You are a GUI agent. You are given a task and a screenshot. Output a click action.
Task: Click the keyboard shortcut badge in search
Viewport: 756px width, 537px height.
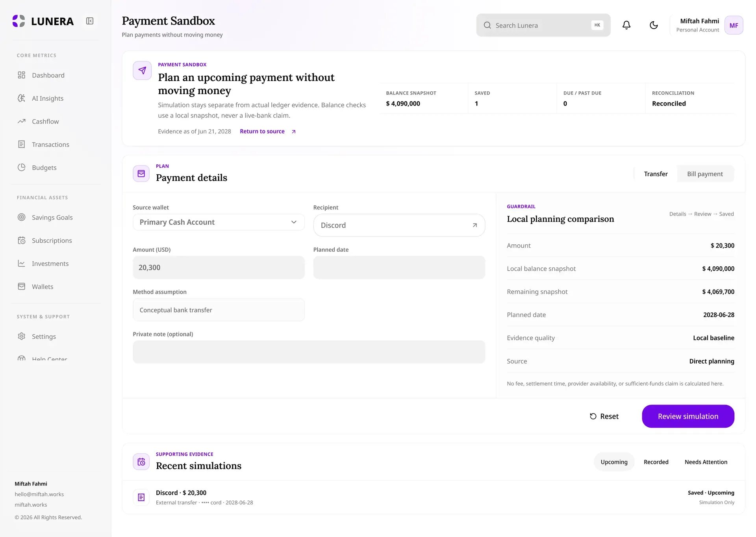tap(597, 25)
